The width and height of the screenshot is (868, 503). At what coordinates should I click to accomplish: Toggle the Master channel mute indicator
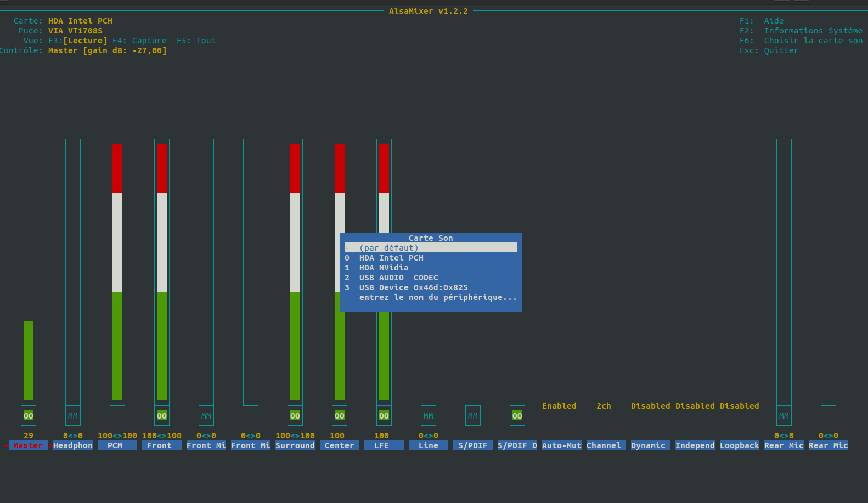(x=29, y=416)
